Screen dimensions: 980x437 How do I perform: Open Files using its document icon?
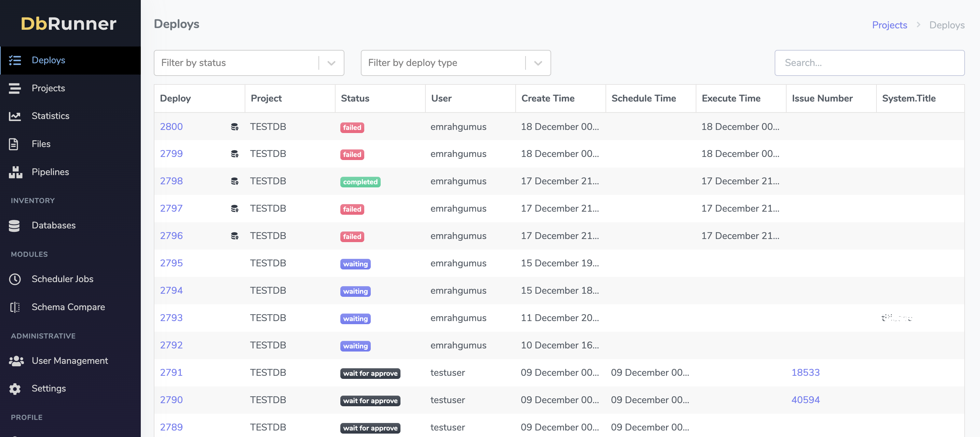click(x=14, y=144)
